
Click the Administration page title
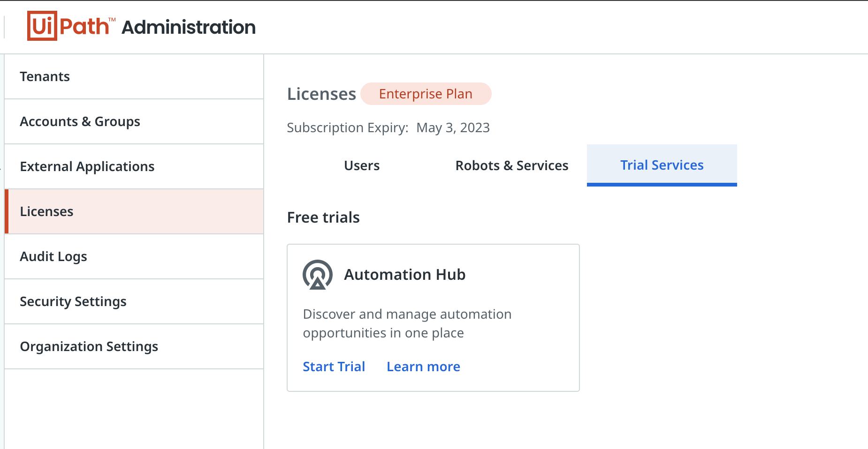(189, 27)
